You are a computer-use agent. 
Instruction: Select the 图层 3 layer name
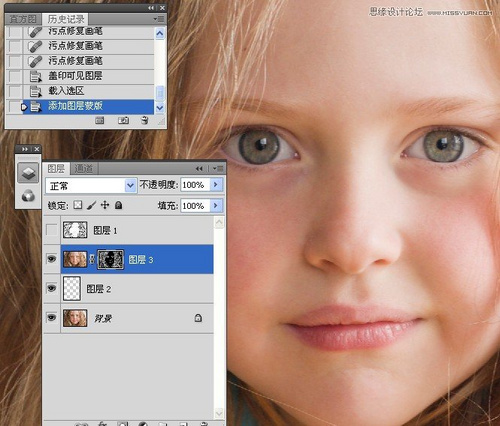pos(141,260)
